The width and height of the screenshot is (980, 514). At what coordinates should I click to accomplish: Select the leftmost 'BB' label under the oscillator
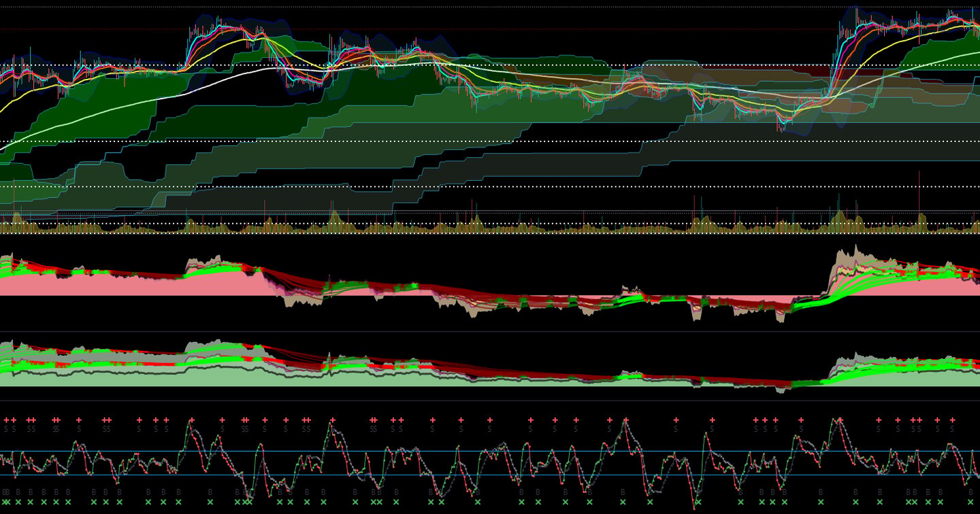[x=5, y=492]
